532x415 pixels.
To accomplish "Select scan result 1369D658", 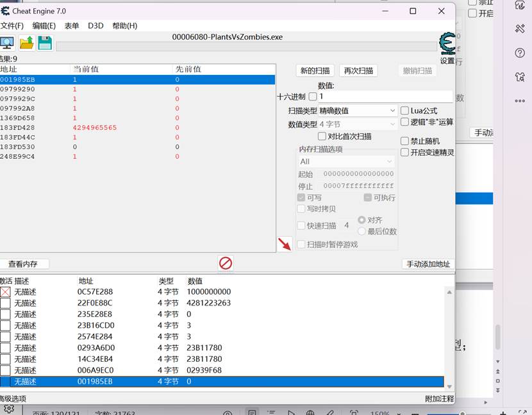I will (x=137, y=118).
